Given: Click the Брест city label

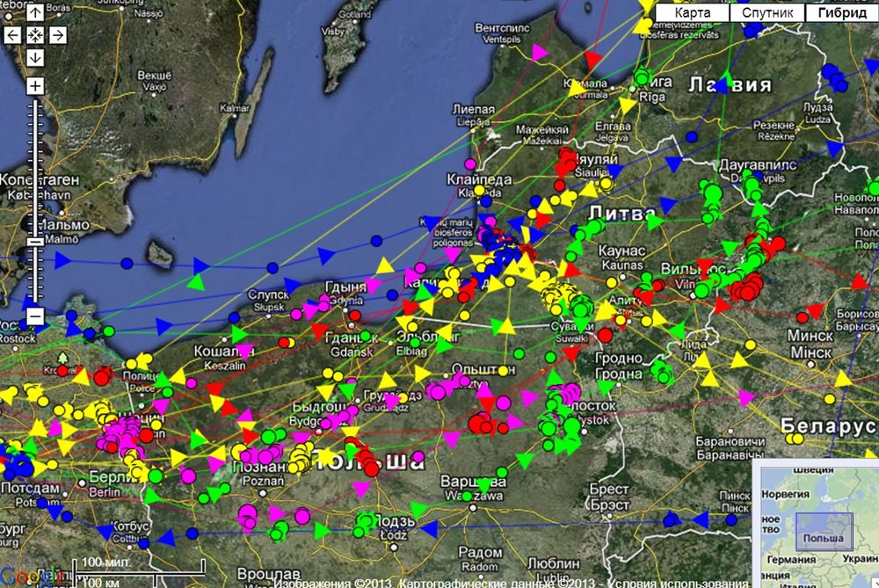Looking at the screenshot, I should click(x=609, y=489).
